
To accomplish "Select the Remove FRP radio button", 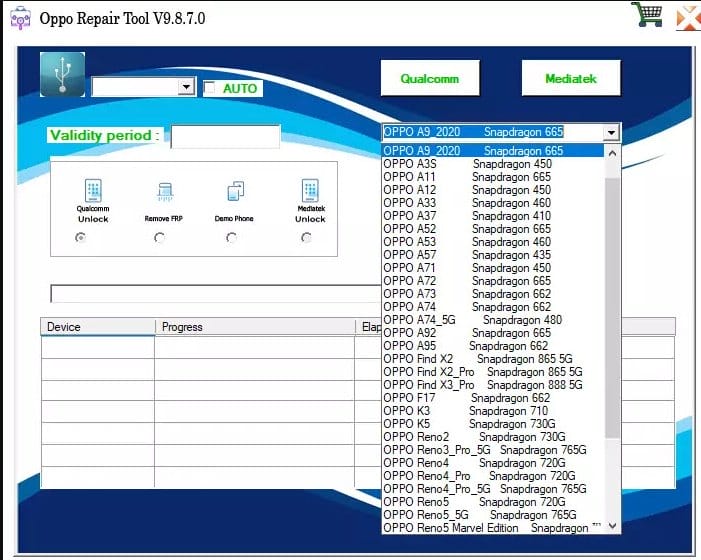I will (x=159, y=238).
